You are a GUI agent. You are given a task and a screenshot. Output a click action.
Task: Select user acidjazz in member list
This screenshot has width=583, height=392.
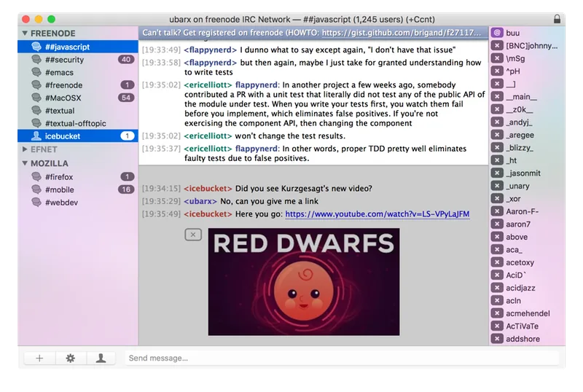click(527, 288)
